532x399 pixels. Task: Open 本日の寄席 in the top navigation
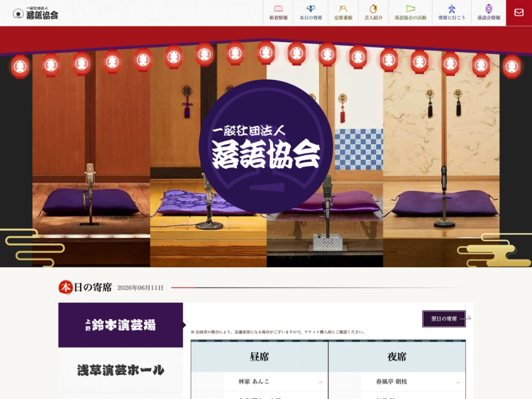(311, 13)
